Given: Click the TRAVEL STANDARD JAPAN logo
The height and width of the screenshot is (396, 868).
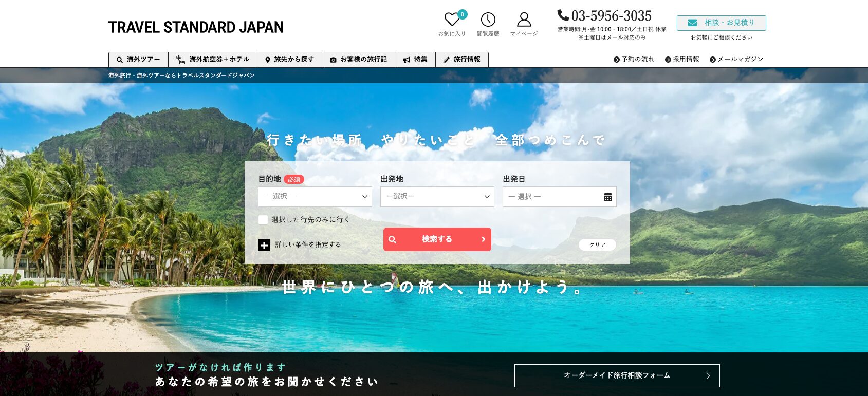Looking at the screenshot, I should pos(196,27).
